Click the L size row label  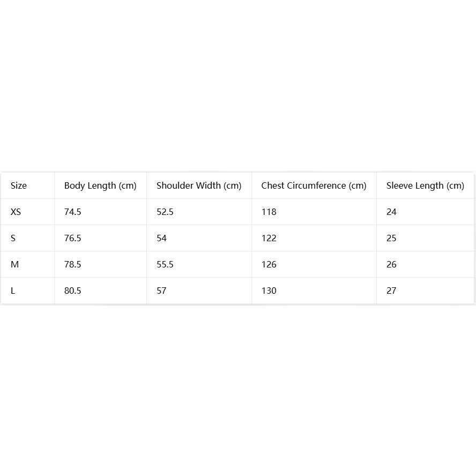pyautogui.click(x=13, y=291)
